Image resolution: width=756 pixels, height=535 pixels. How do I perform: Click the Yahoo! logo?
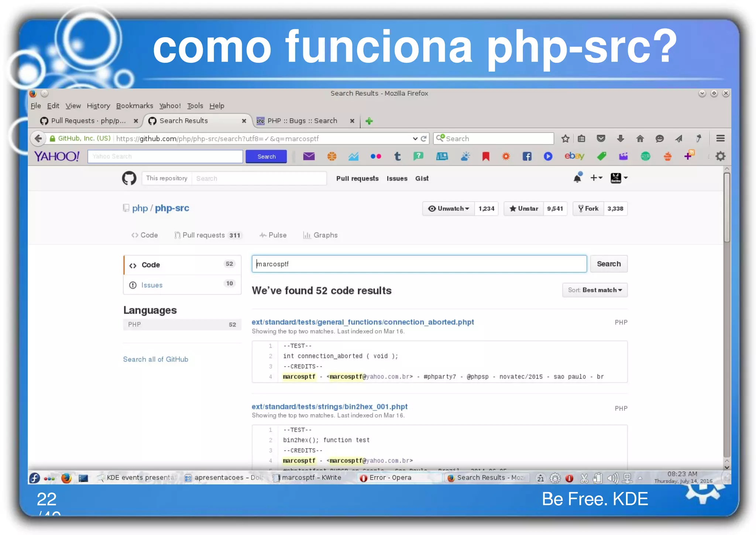tap(56, 156)
